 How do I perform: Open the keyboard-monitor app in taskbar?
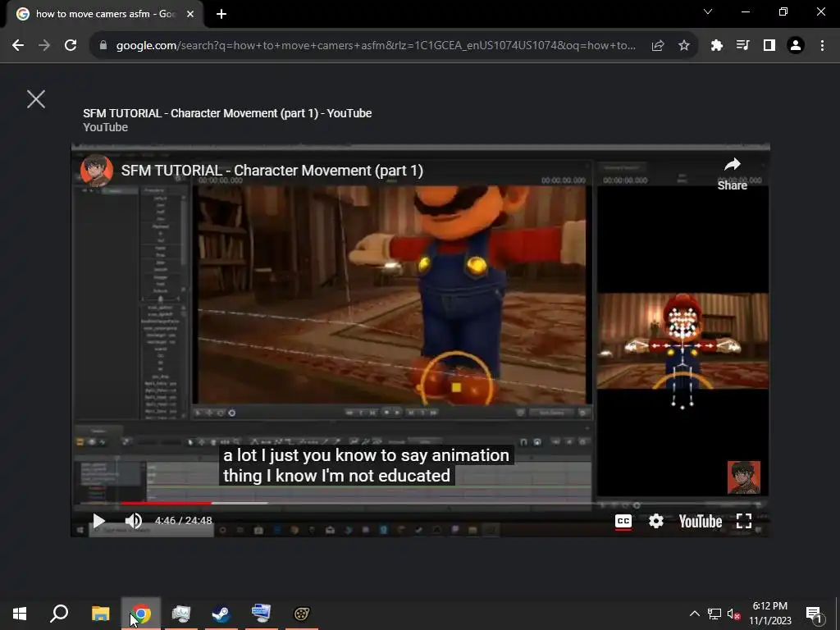pyautogui.click(x=261, y=614)
